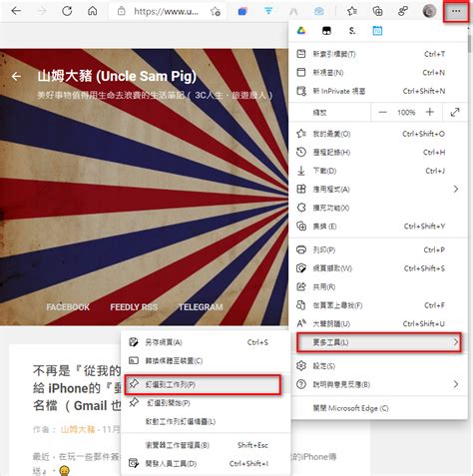The height and width of the screenshot is (476, 473).
Task: Open the 'S.' extension in menu
Action: coord(352,31)
